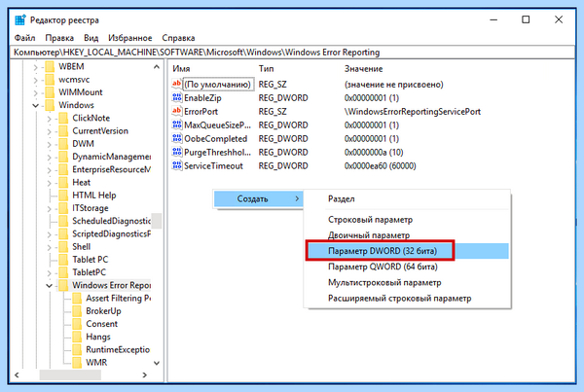Expand the CurrentVersion tree node
The image size is (584, 392).
pos(50,131)
